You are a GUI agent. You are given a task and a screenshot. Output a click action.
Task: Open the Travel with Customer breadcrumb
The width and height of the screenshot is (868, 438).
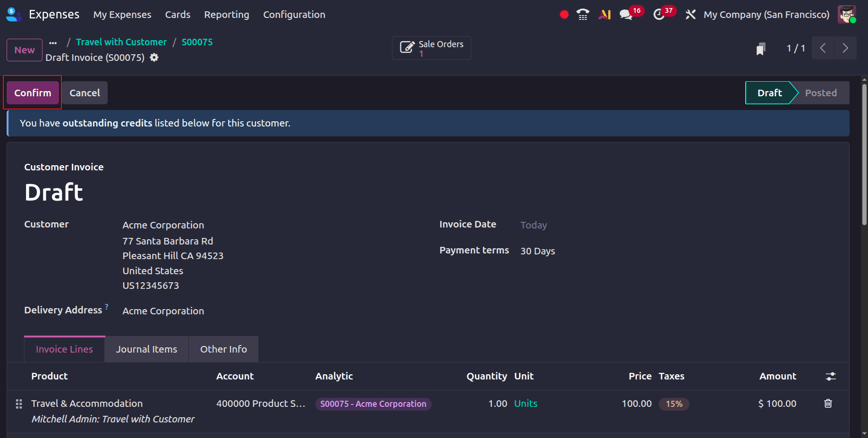[x=121, y=42]
